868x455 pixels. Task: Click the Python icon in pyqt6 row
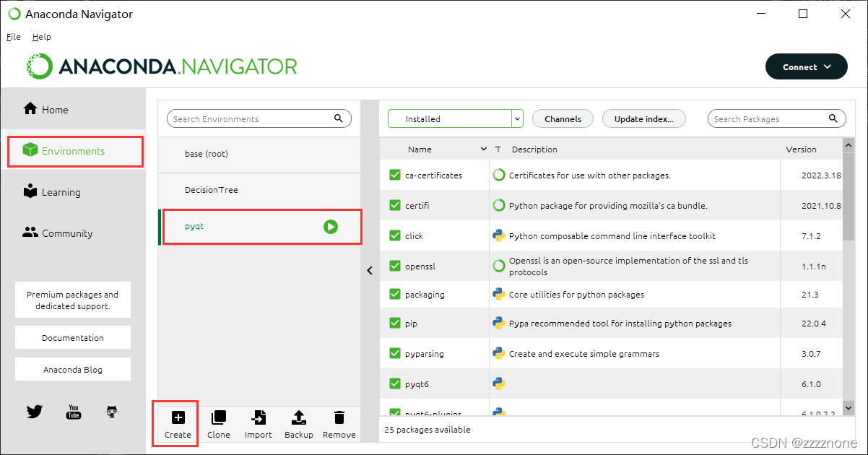pyautogui.click(x=498, y=383)
